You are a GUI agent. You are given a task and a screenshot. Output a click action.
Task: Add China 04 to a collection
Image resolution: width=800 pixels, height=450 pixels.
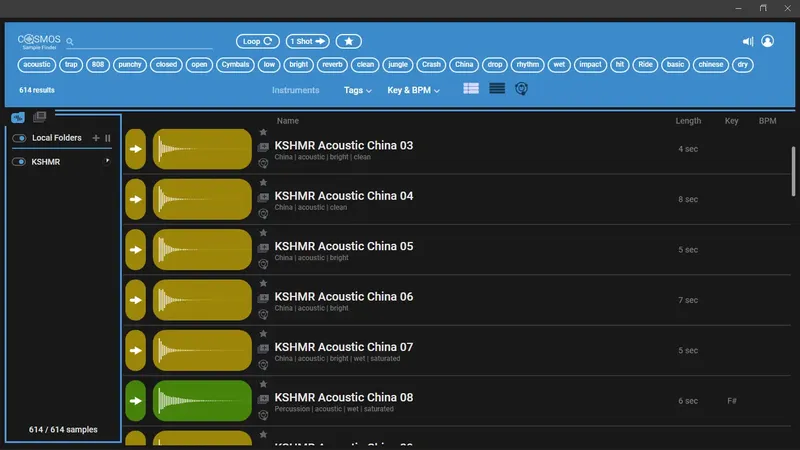click(x=263, y=197)
